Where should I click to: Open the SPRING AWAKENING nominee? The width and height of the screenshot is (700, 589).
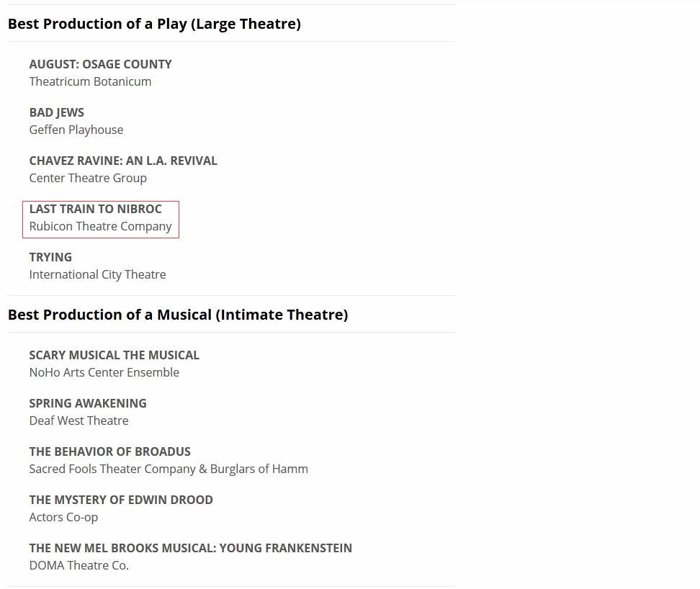(88, 403)
